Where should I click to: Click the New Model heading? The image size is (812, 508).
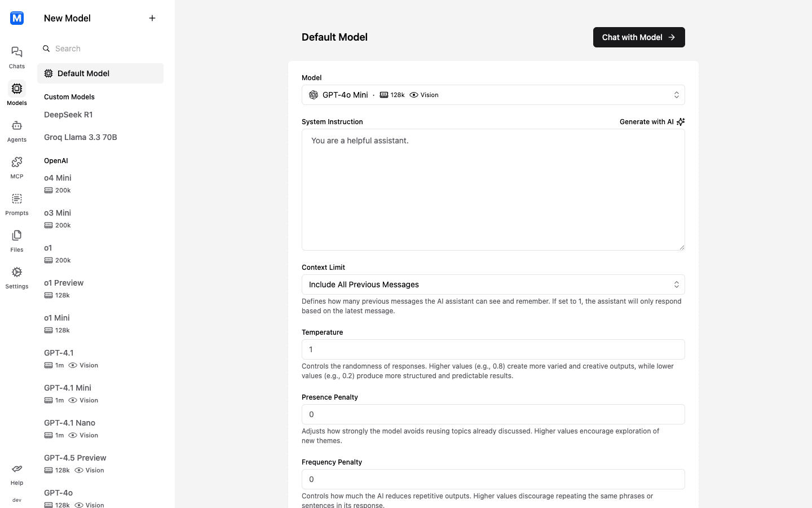point(67,18)
